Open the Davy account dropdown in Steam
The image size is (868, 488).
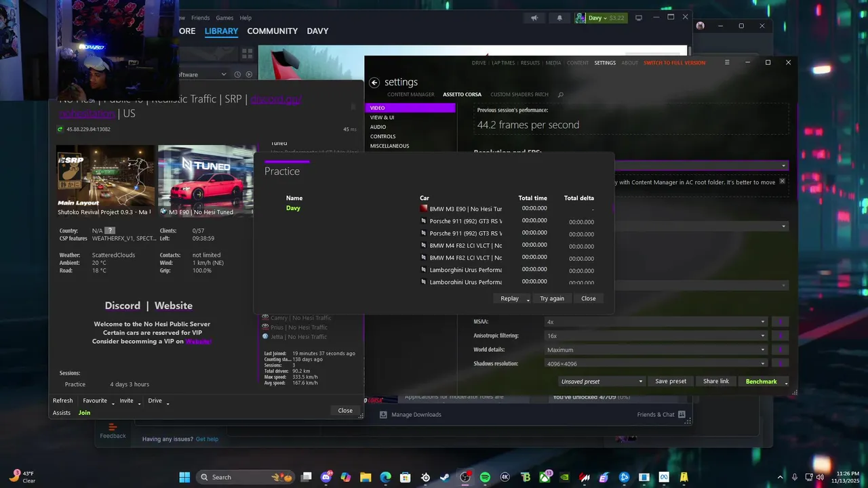coord(601,18)
